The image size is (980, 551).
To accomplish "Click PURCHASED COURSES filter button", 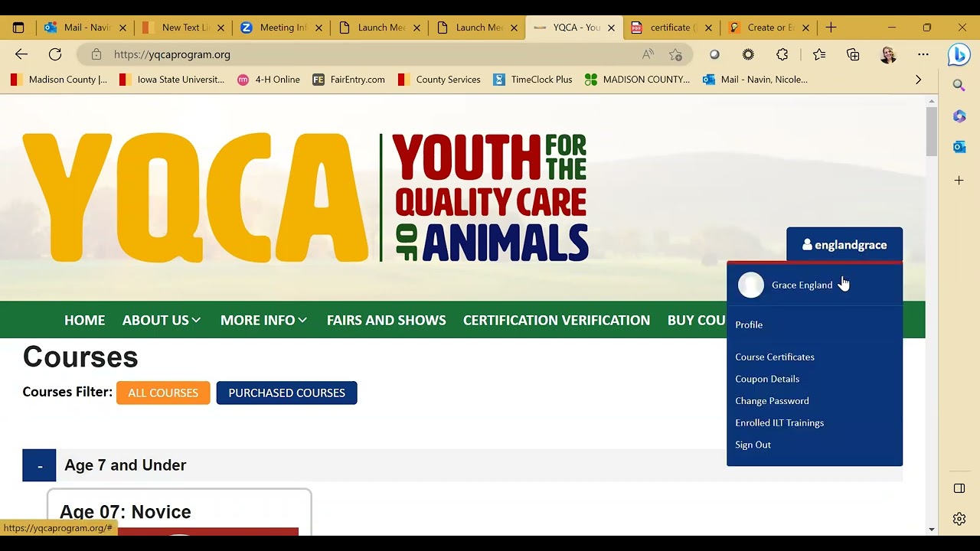I will tap(286, 393).
